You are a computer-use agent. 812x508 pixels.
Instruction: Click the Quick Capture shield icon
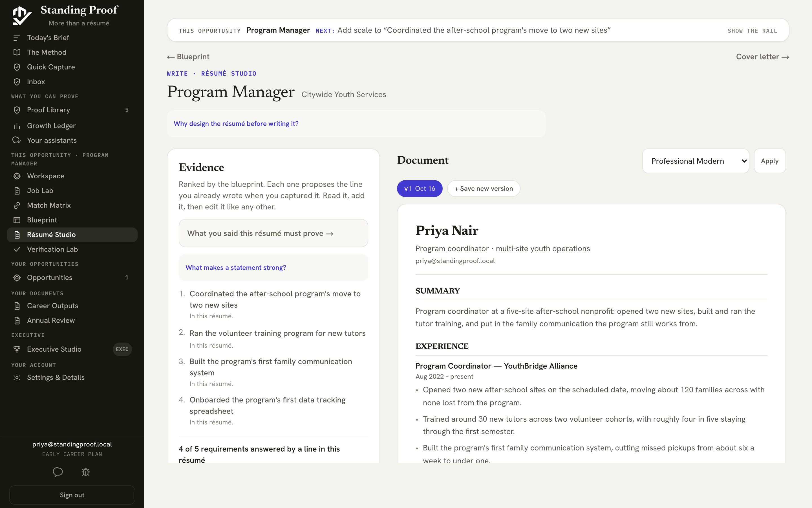(x=17, y=67)
